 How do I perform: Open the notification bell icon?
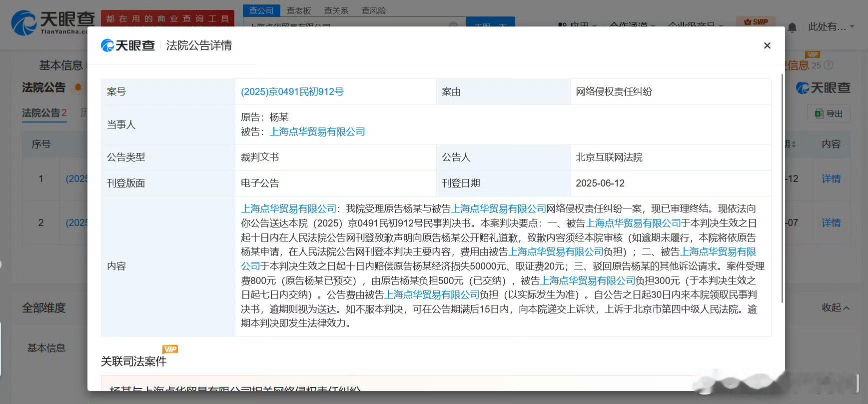point(792,27)
